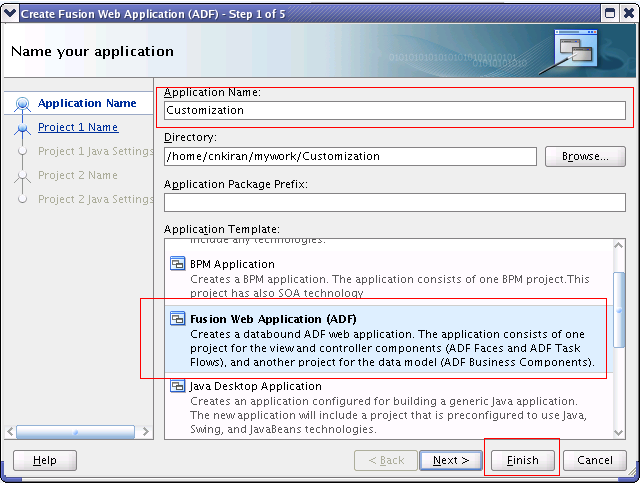The image size is (640, 483).
Task: Click the Fusion Web Application description text
Action: pyautogui.click(x=392, y=348)
